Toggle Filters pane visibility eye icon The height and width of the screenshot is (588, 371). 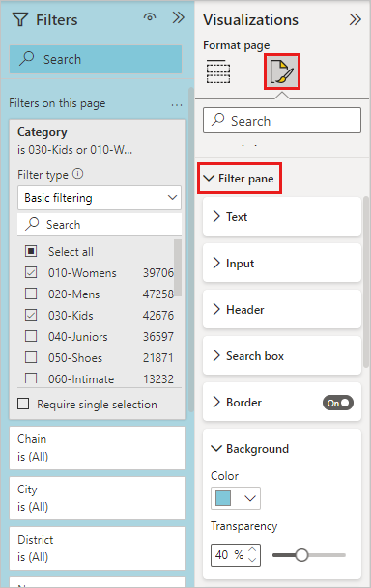tap(150, 17)
